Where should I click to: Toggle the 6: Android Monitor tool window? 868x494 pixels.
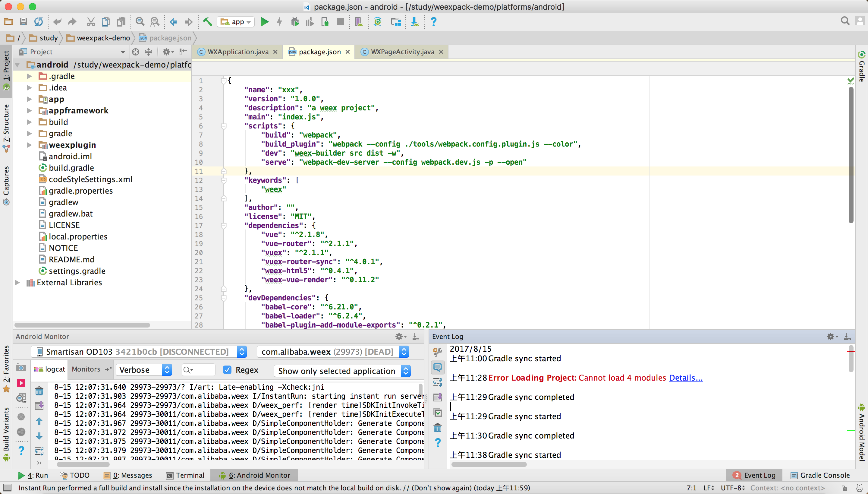tap(254, 475)
